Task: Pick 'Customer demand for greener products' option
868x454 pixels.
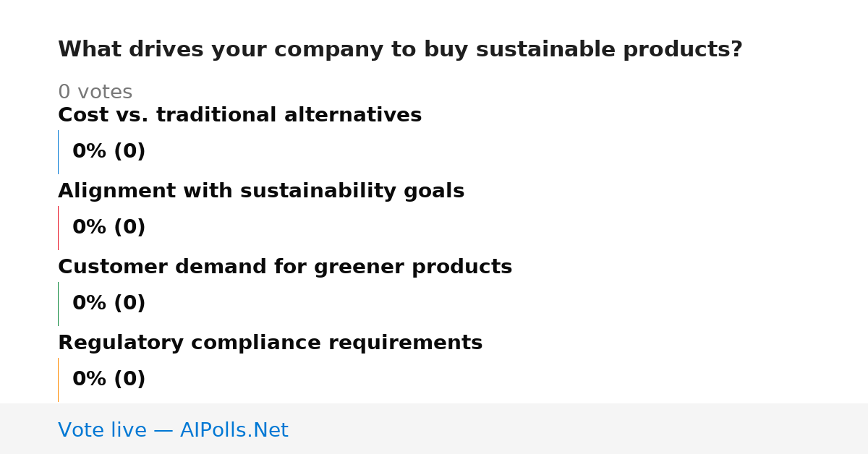Action: (285, 267)
